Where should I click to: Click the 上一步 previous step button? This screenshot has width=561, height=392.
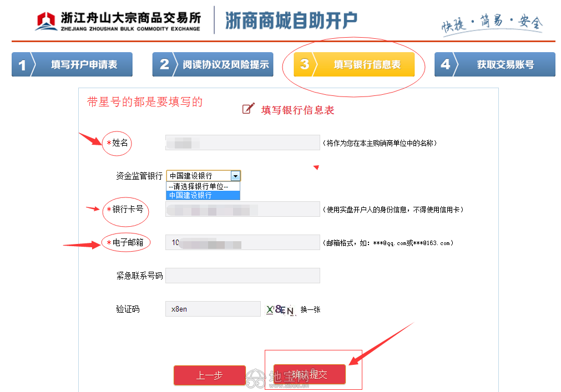point(210,375)
